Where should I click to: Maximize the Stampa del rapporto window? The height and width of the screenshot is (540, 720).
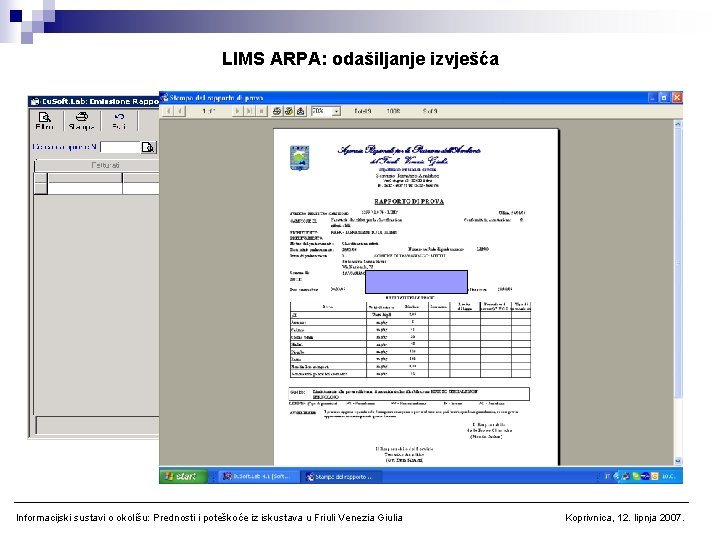coord(664,97)
